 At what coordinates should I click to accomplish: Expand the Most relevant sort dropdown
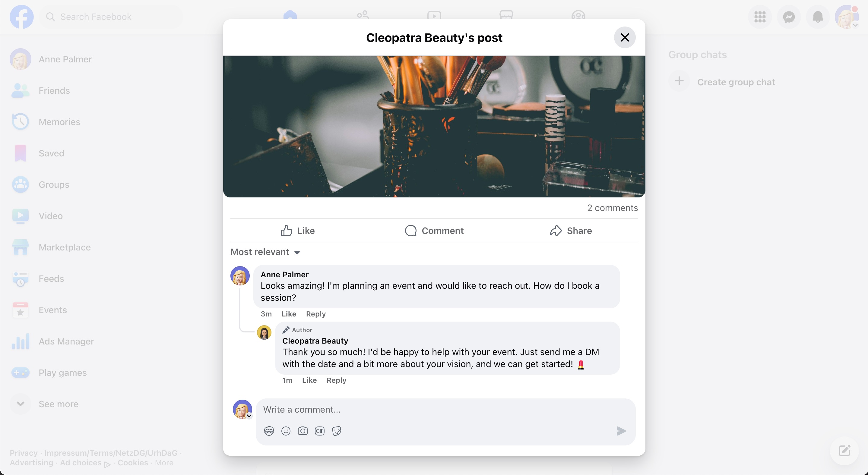pyautogui.click(x=265, y=252)
